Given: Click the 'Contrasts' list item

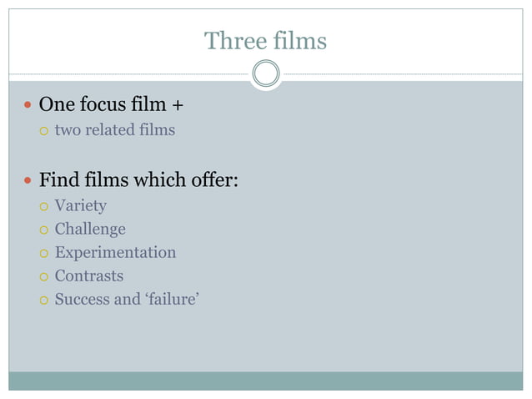Looking at the screenshot, I should coord(88,275).
